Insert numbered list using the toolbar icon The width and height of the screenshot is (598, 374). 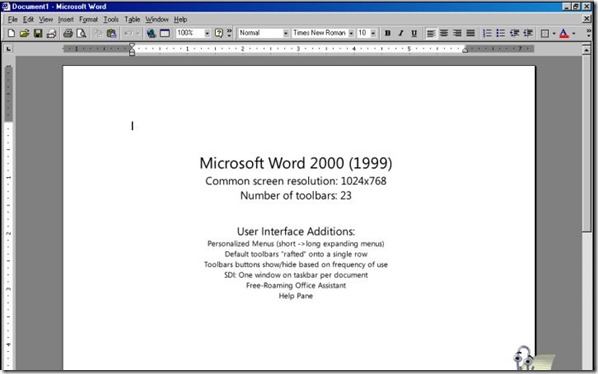click(x=487, y=33)
